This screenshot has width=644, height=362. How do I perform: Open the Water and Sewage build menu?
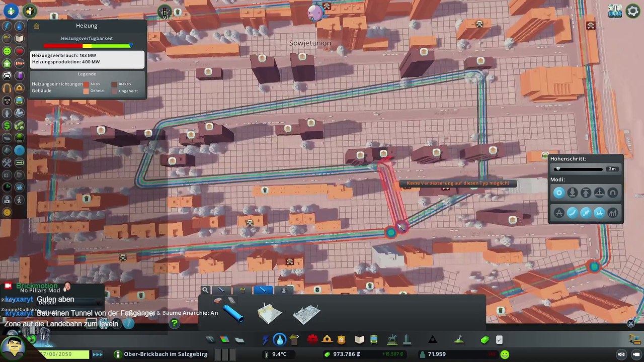[280, 340]
